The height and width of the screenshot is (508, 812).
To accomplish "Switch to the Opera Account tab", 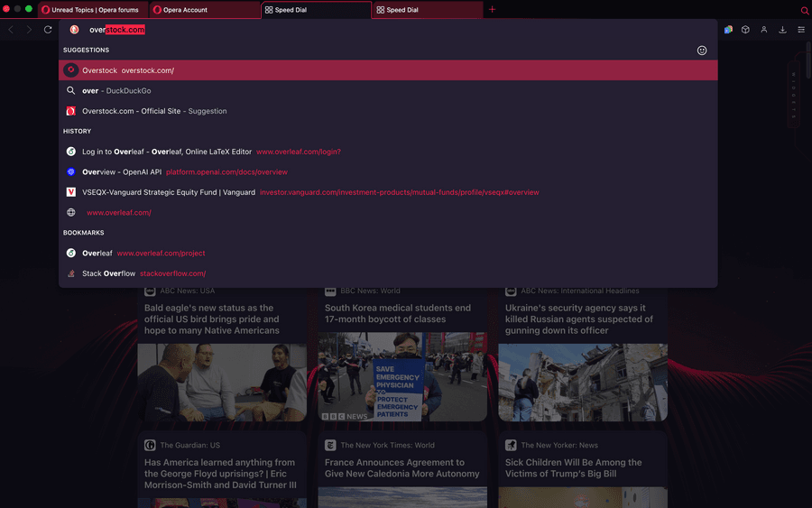I will point(205,10).
